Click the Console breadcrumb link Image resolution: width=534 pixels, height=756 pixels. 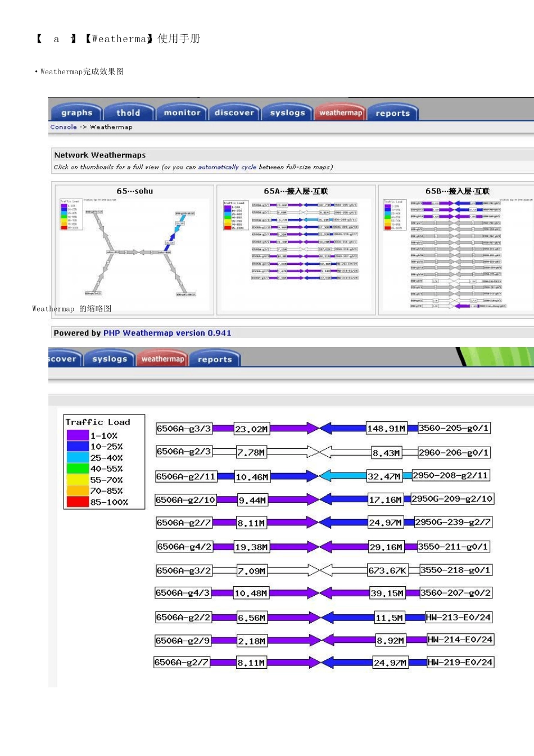coord(64,127)
